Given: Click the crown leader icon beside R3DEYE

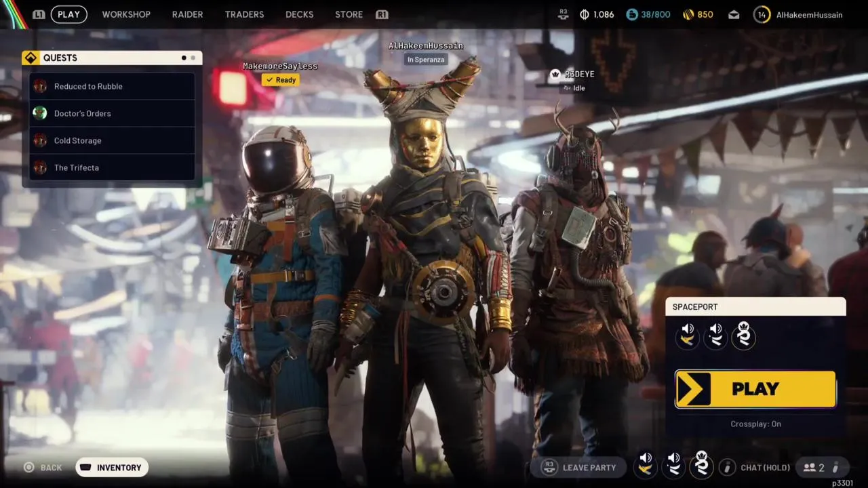Looking at the screenshot, I should pyautogui.click(x=555, y=74).
